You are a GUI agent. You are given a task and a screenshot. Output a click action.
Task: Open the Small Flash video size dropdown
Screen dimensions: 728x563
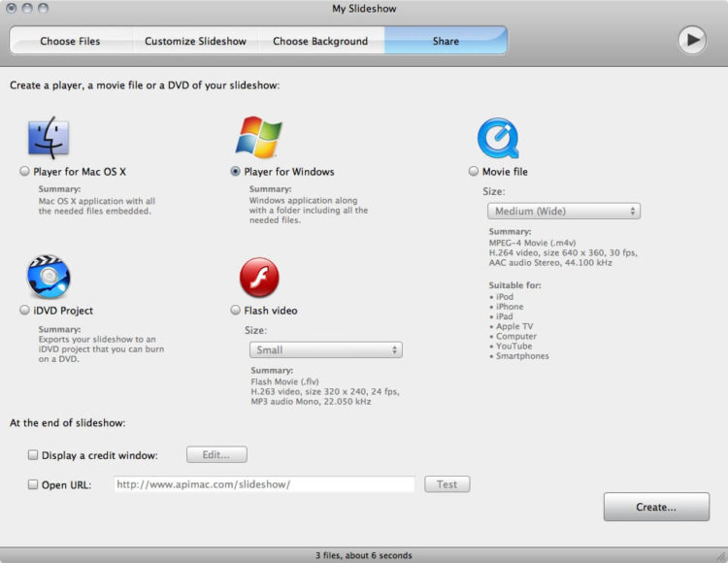[x=326, y=350]
